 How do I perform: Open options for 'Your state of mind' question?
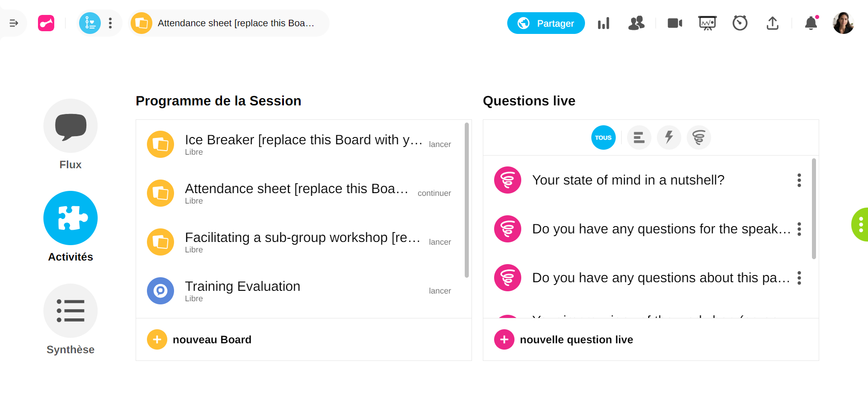pos(799,180)
